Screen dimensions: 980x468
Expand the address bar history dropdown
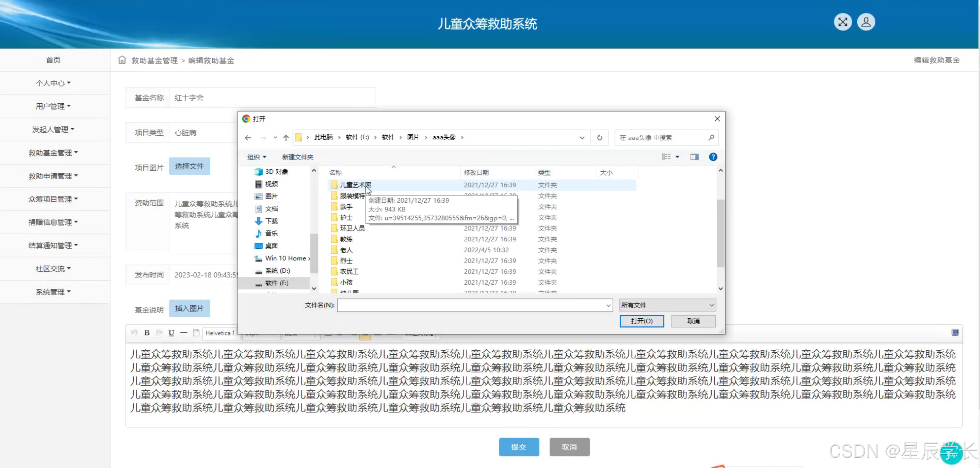point(582,138)
